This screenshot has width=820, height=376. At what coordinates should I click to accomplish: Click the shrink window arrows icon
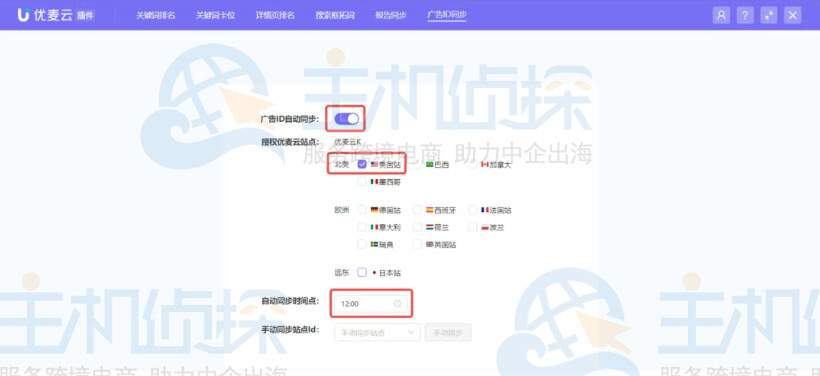(769, 15)
